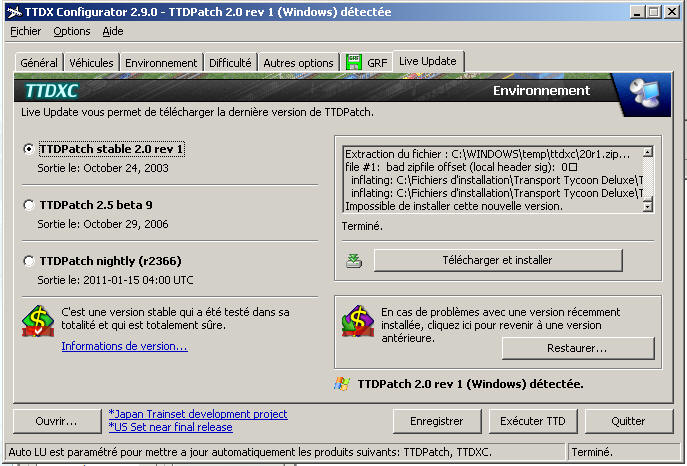Switch to the GRF tab
687x466 pixels.
point(367,63)
